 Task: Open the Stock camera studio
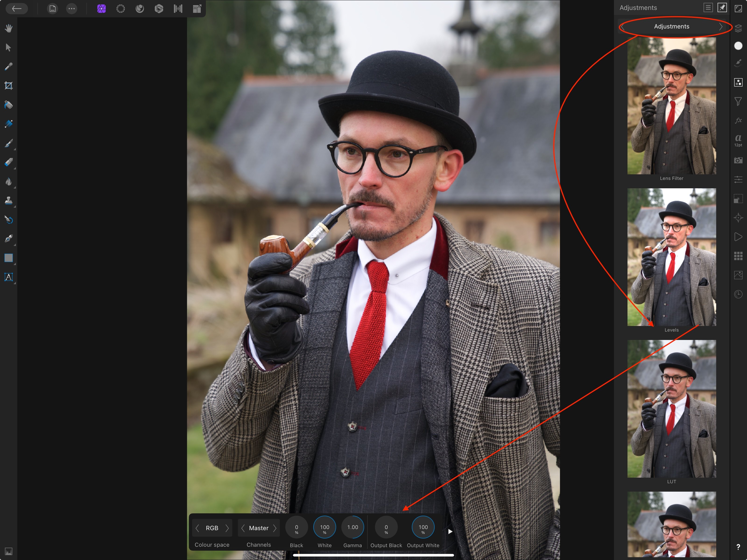738,160
